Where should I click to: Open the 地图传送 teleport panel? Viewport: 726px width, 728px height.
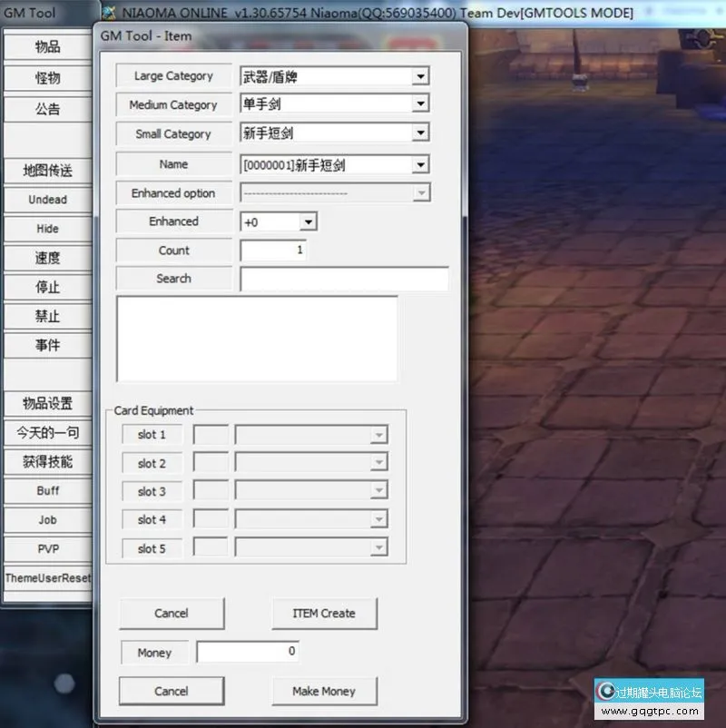(48, 171)
